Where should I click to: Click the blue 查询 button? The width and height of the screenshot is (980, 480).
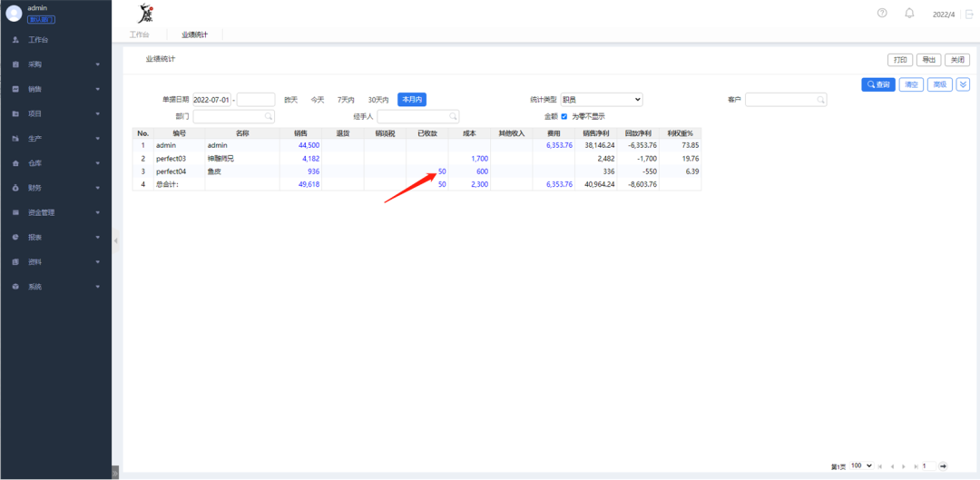pos(877,84)
